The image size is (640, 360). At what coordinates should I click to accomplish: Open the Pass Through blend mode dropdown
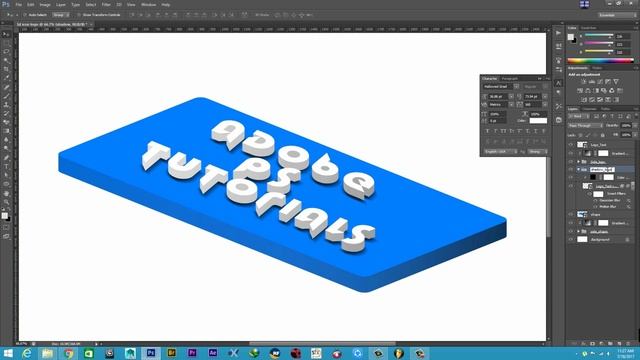click(x=585, y=126)
